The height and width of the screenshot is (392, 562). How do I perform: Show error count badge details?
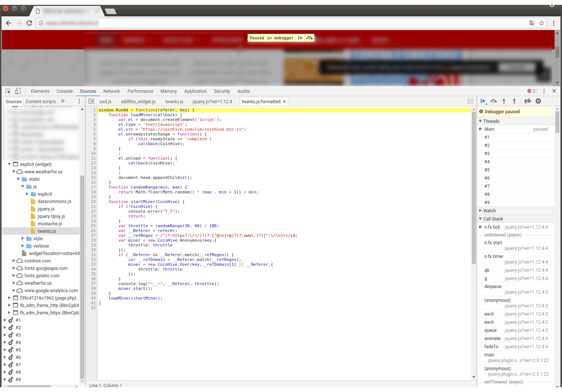click(x=532, y=91)
